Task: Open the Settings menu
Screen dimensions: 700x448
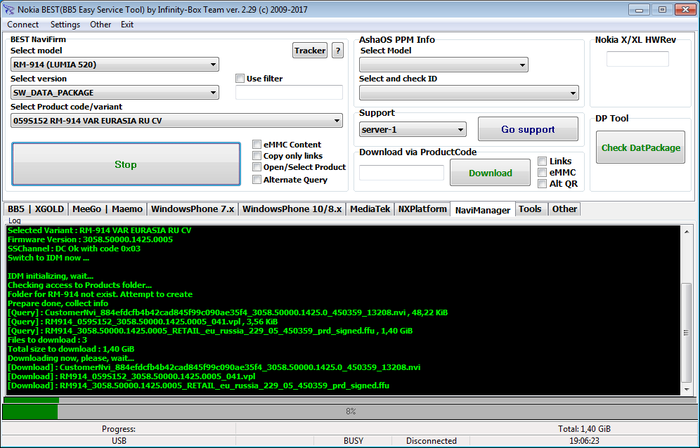Action: [65, 25]
